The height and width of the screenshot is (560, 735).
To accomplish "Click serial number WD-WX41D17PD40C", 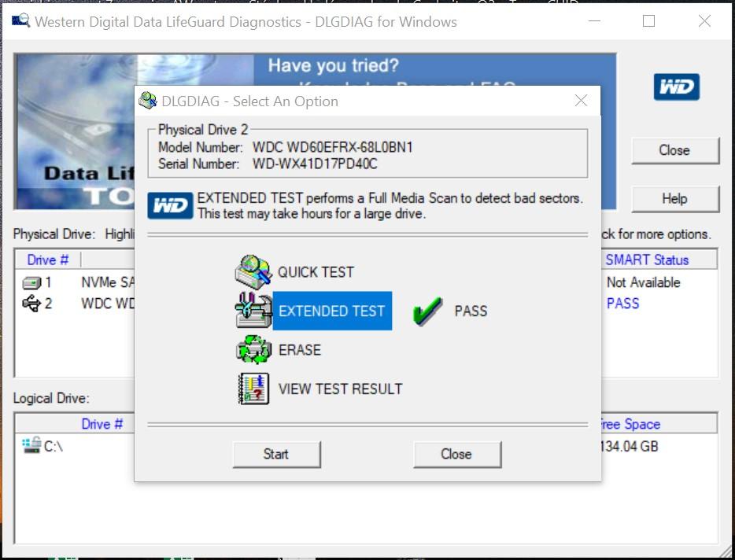I will click(x=315, y=164).
